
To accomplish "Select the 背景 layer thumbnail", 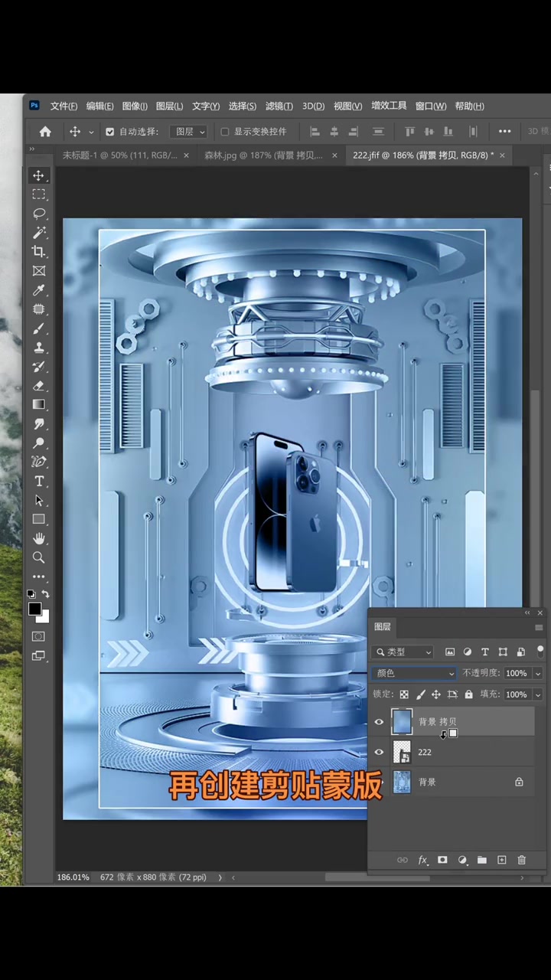I will coord(402,782).
